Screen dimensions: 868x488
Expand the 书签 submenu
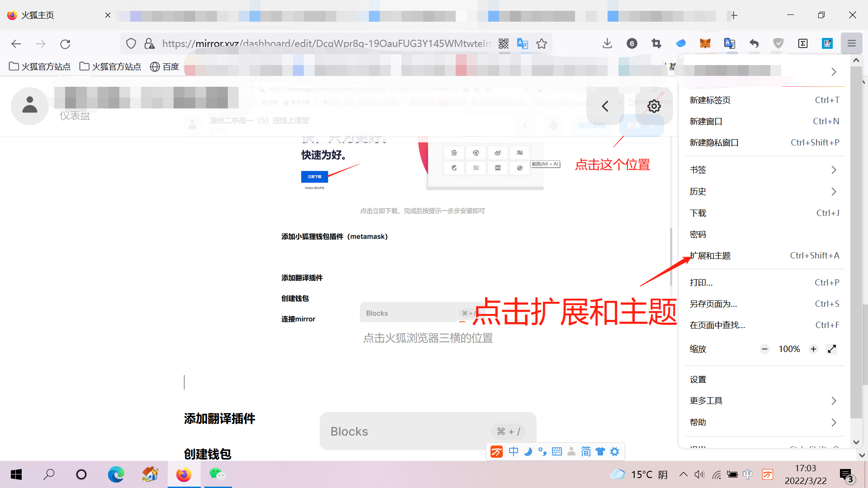[x=764, y=170]
